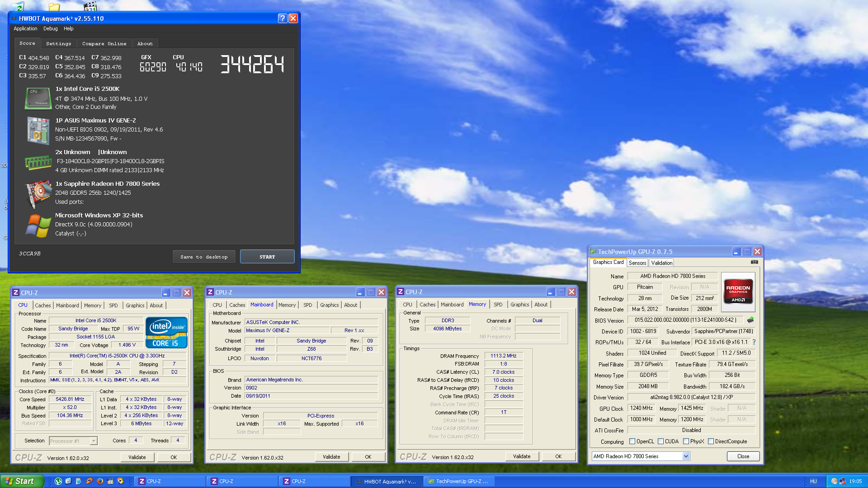Click the GPU Clock 1240 MHz value
868x488 pixels.
[642, 408]
